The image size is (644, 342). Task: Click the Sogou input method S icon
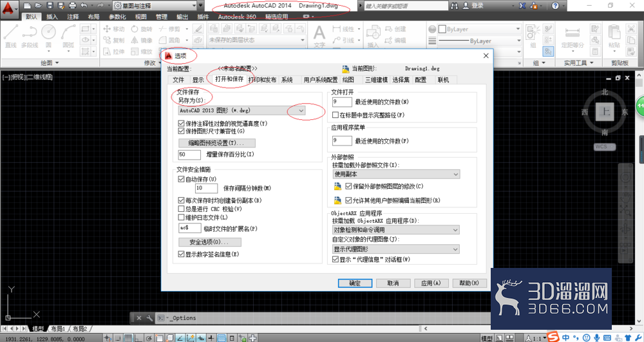pyautogui.click(x=553, y=337)
